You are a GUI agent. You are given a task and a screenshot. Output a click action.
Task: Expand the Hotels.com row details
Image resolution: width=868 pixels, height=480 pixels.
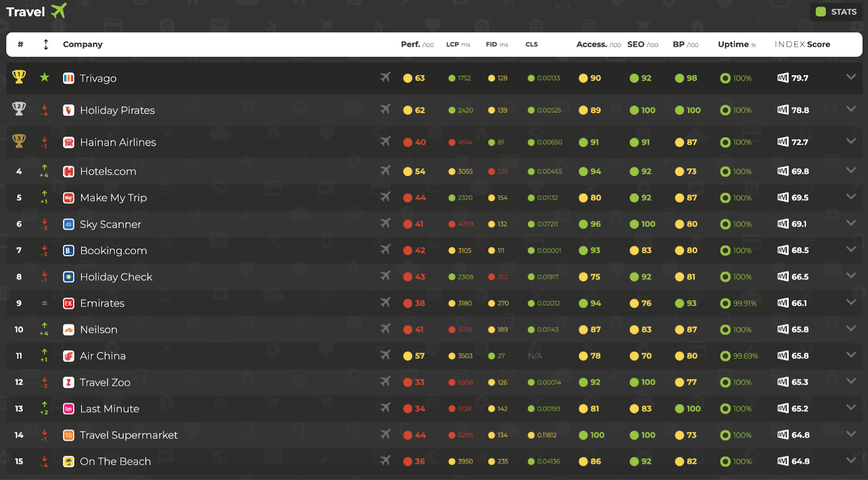[x=851, y=170]
